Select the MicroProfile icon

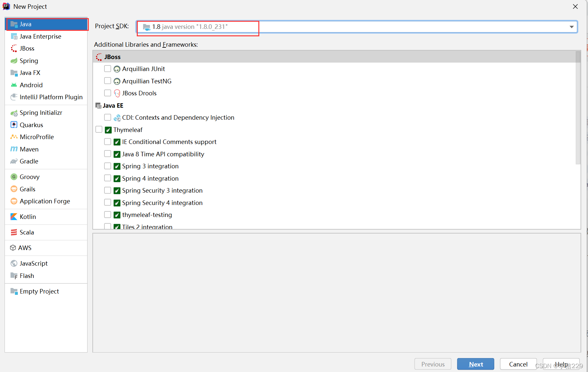pos(14,137)
